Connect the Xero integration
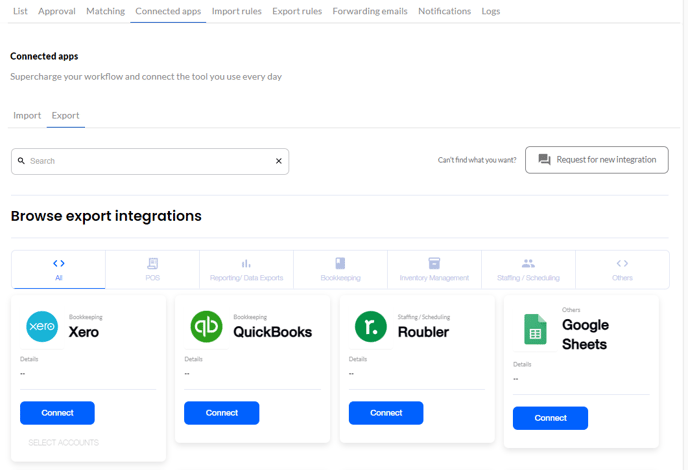This screenshot has height=470, width=688. coord(57,413)
